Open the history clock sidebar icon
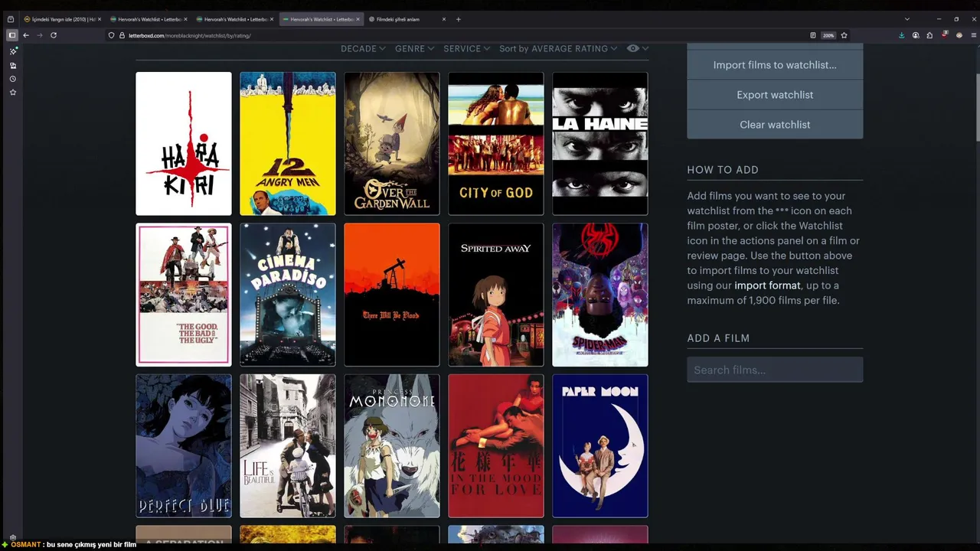 pos(12,79)
